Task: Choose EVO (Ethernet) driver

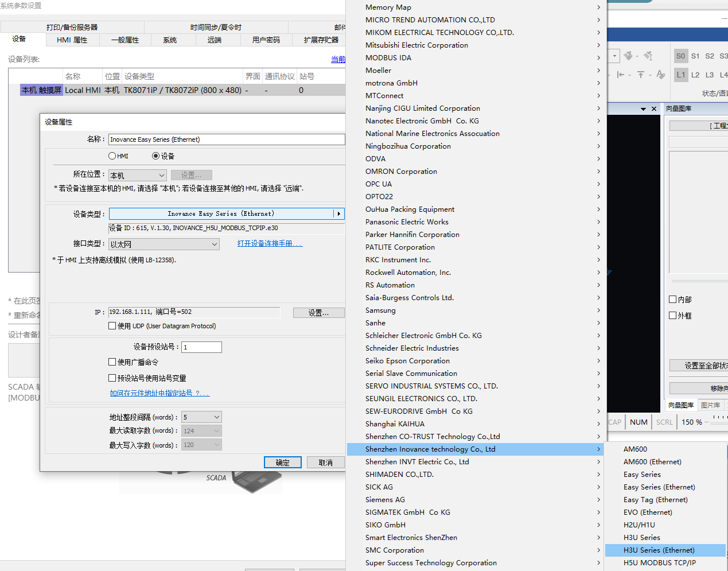Action: [665, 512]
